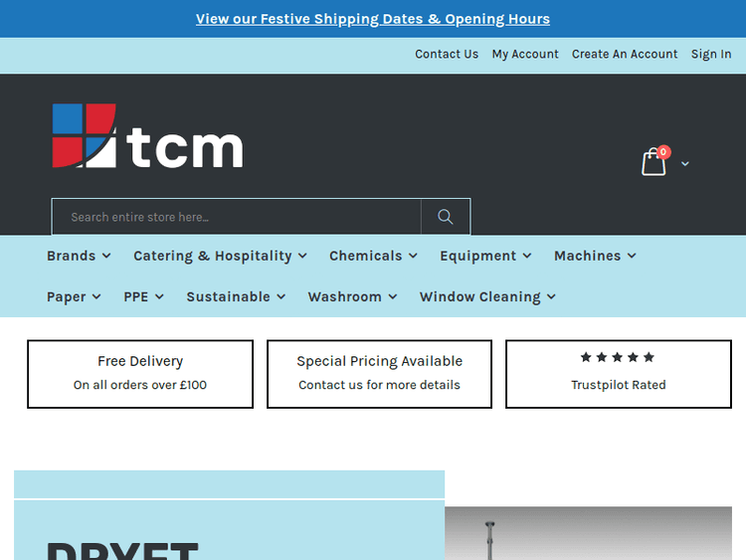Click the Sign In link
Viewport: 746px width, 560px height.
(x=711, y=55)
